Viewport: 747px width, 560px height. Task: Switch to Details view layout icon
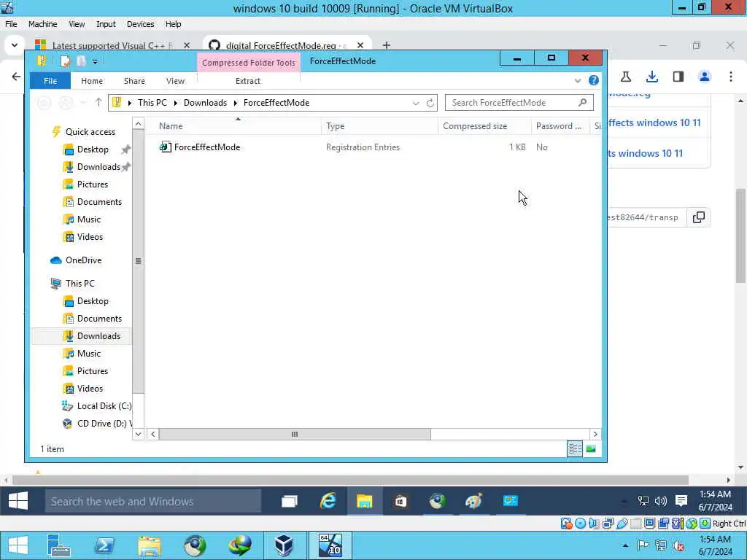click(x=575, y=448)
